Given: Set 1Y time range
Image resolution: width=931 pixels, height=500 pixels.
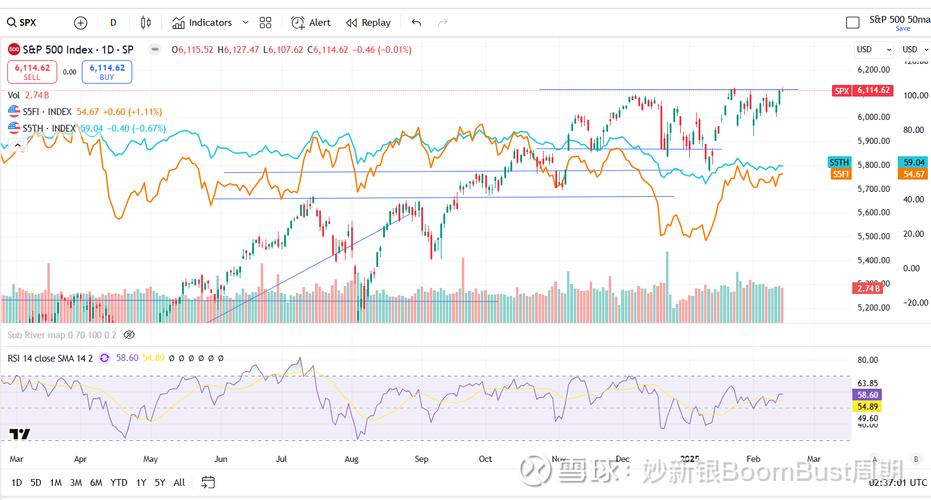Looking at the screenshot, I should coord(141,483).
